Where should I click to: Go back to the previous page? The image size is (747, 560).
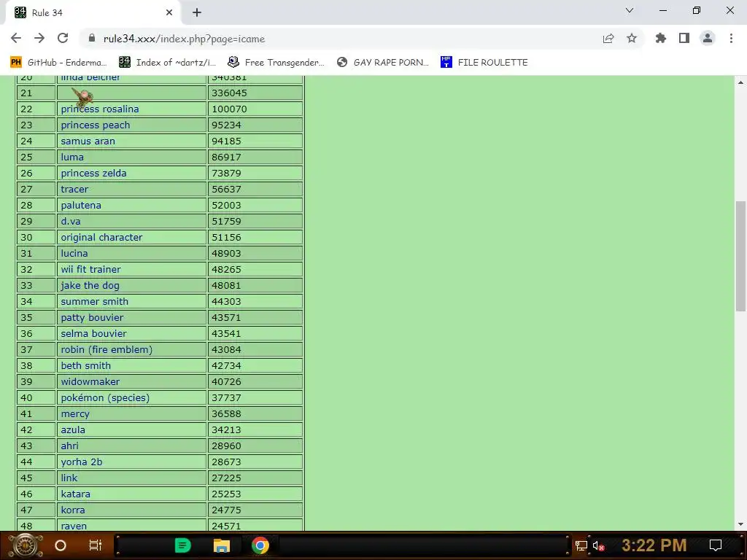16,38
